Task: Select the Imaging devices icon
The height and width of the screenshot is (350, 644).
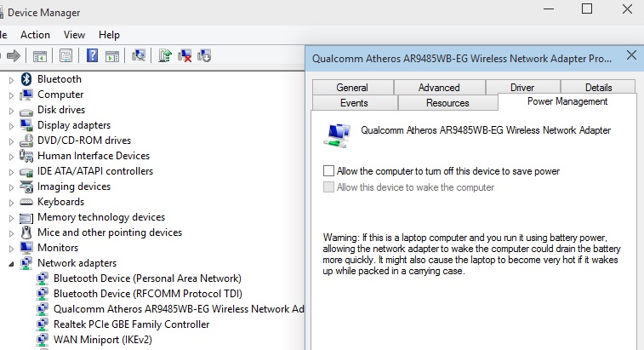Action: pyautogui.click(x=26, y=186)
